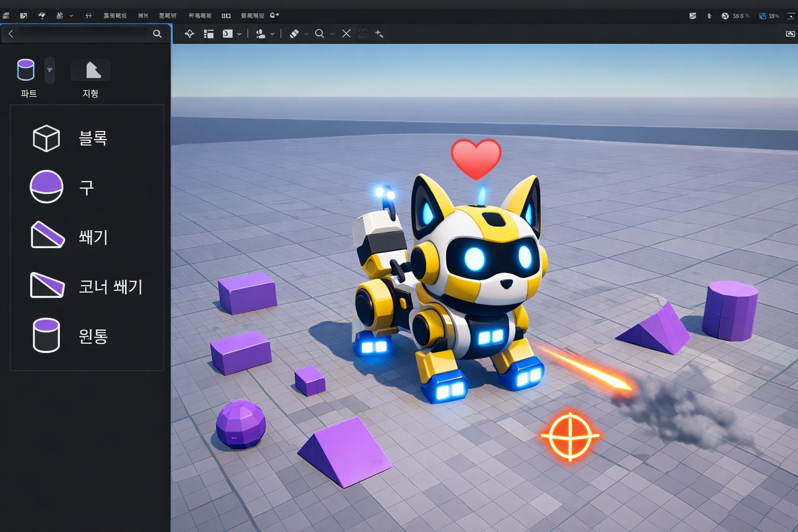Image resolution: width=798 pixels, height=532 pixels.
Task: Click the magnifier zoom tool in viewport toolbar
Action: [x=320, y=34]
